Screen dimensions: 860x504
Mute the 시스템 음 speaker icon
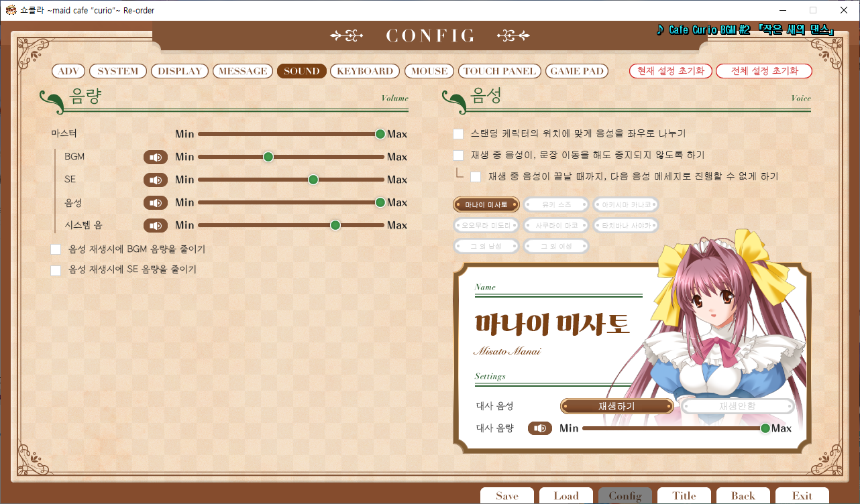point(156,225)
